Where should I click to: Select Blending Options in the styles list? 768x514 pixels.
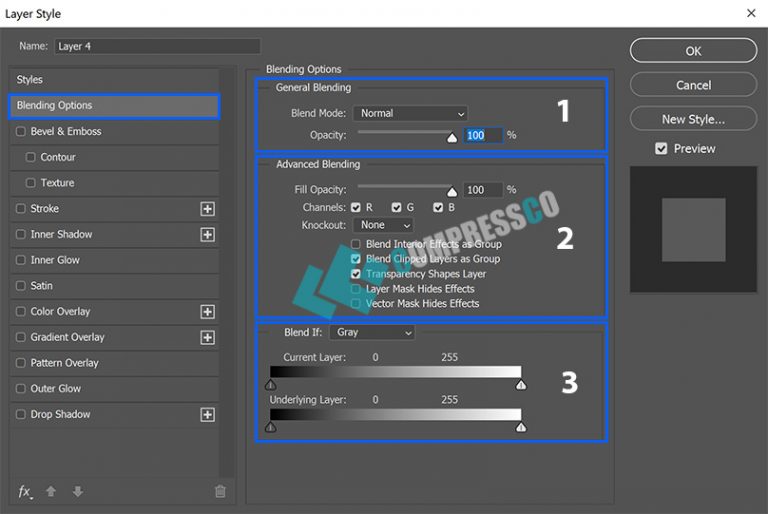point(113,106)
